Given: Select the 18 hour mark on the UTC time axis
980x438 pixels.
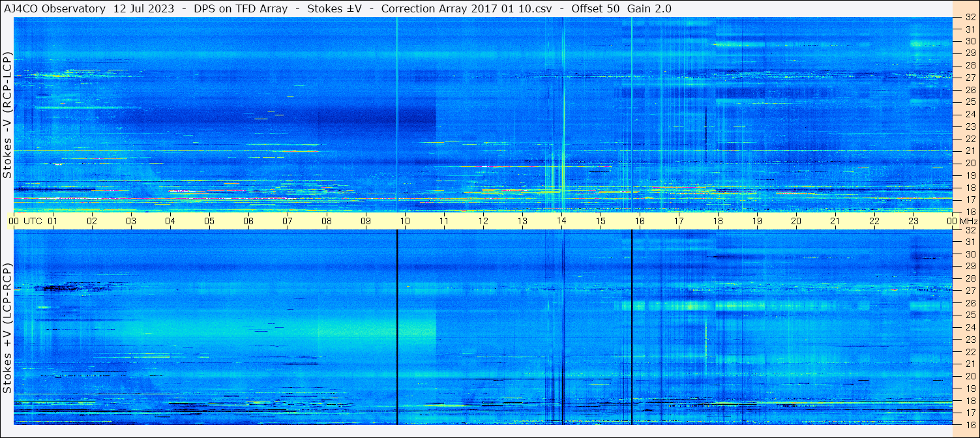Looking at the screenshot, I should pyautogui.click(x=718, y=221).
